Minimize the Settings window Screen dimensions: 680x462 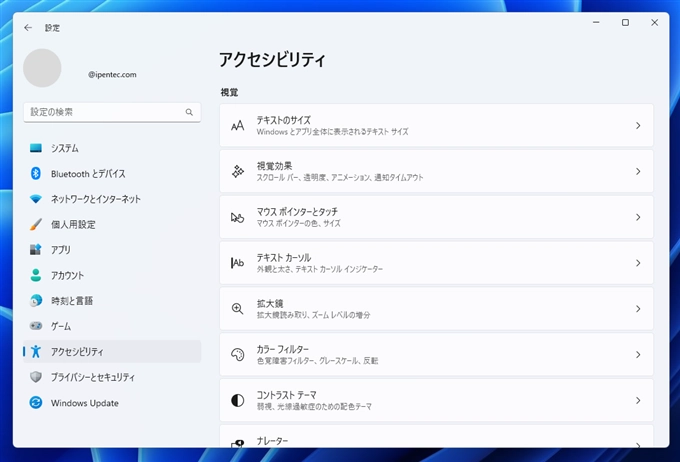pyautogui.click(x=596, y=23)
